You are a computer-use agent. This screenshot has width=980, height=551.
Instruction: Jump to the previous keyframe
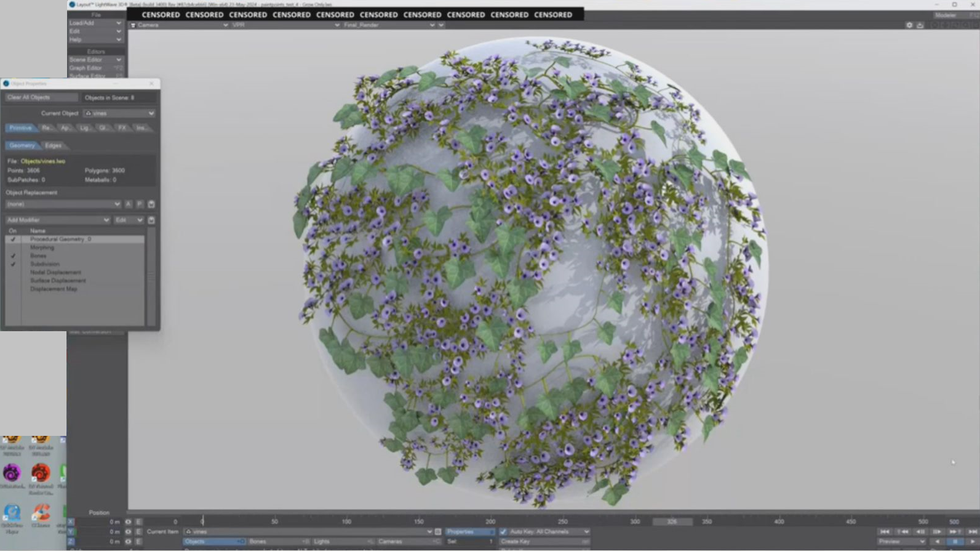pos(902,532)
